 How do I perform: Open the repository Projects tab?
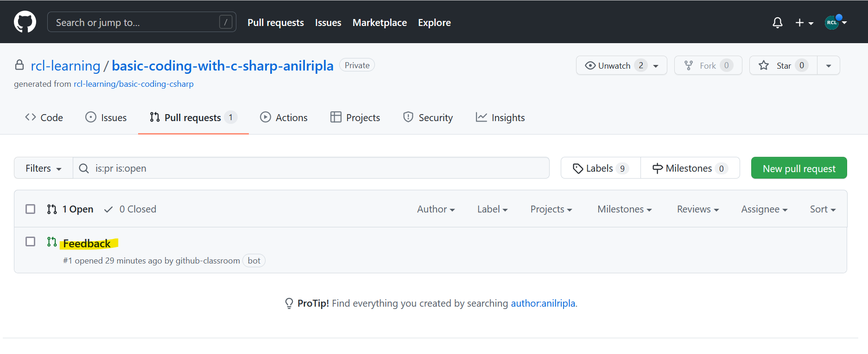(x=355, y=117)
